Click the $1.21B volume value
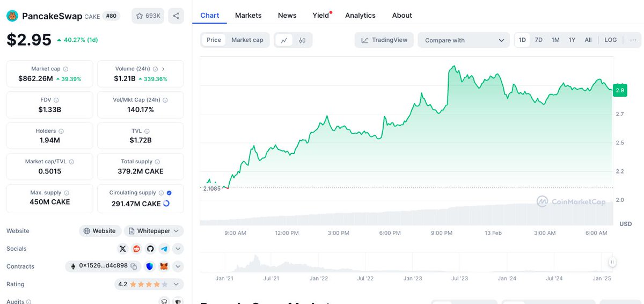 [x=125, y=78]
